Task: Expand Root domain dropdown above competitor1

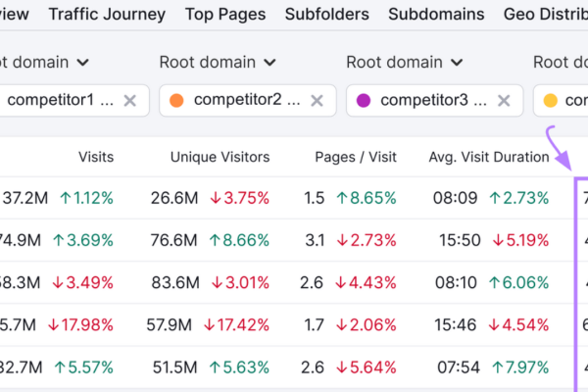Action: click(x=44, y=63)
